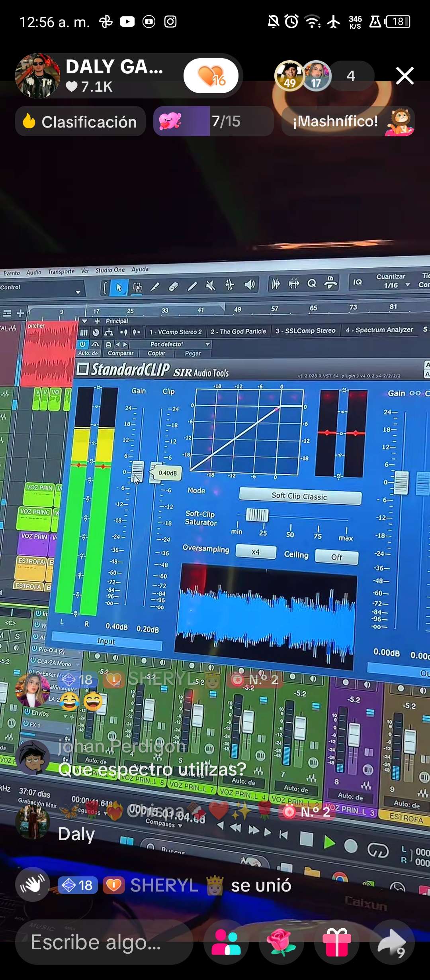Open the Ayuda menu
Screen dimensions: 430x980
tap(140, 269)
